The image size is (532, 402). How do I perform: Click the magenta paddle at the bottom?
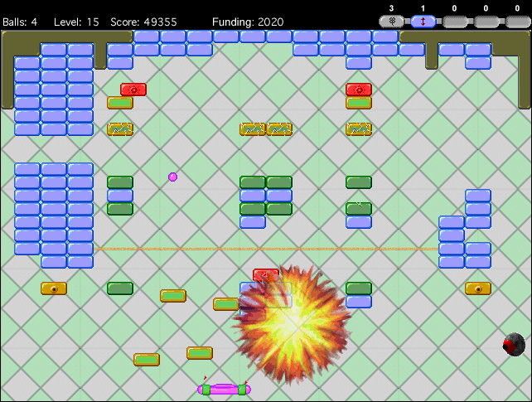224,389
